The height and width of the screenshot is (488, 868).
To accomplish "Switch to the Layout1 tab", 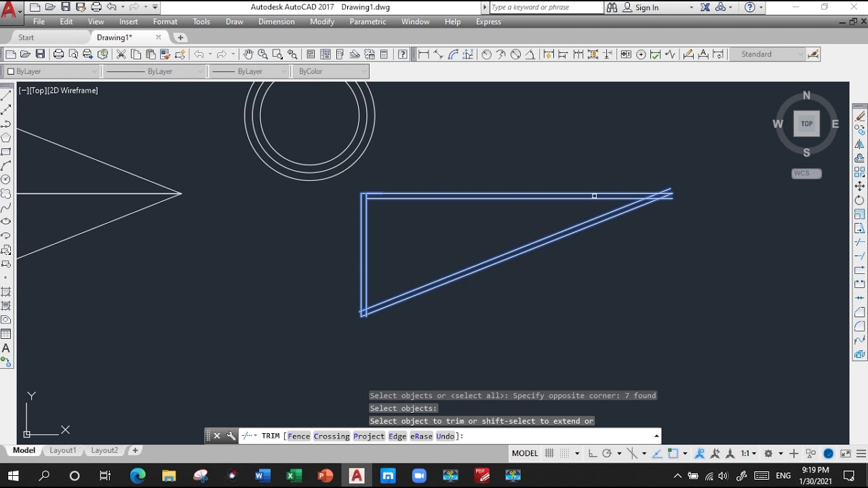I will point(63,450).
